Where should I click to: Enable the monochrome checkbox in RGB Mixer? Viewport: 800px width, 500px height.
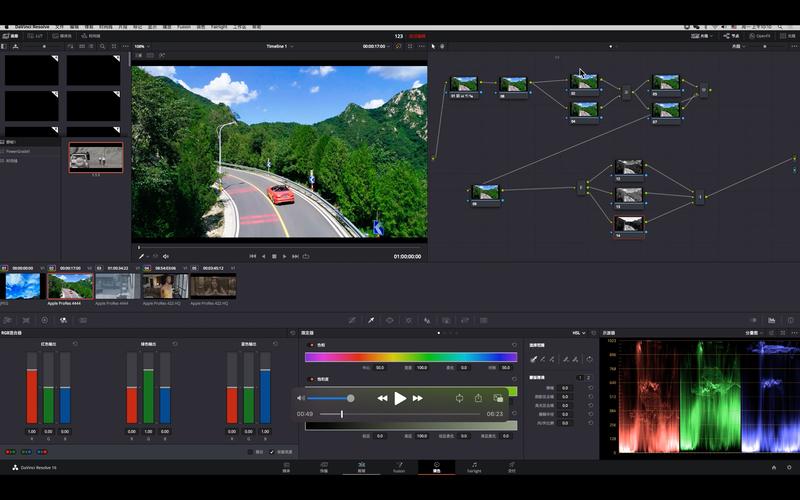pos(250,452)
